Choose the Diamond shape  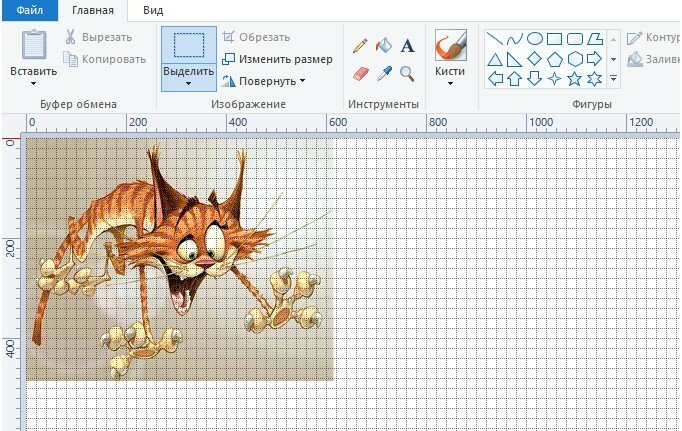[535, 59]
